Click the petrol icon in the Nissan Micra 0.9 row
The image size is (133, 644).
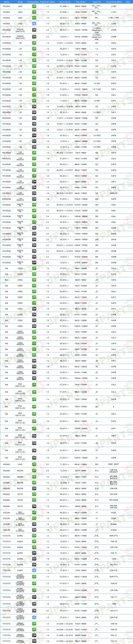click(x=34, y=470)
